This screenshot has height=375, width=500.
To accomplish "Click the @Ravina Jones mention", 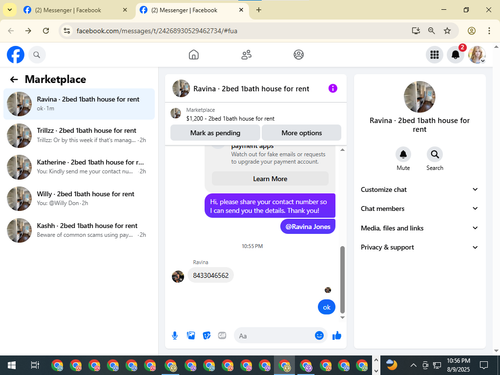I will (x=308, y=227).
